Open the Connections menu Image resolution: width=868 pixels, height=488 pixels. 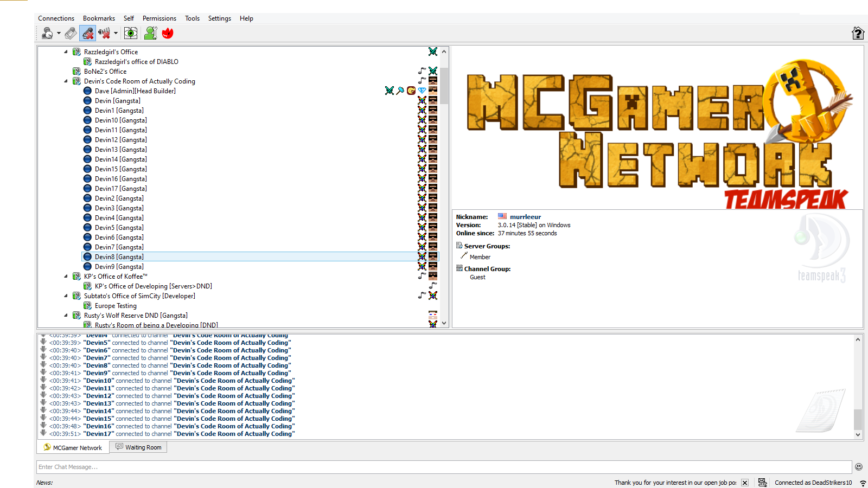point(56,18)
